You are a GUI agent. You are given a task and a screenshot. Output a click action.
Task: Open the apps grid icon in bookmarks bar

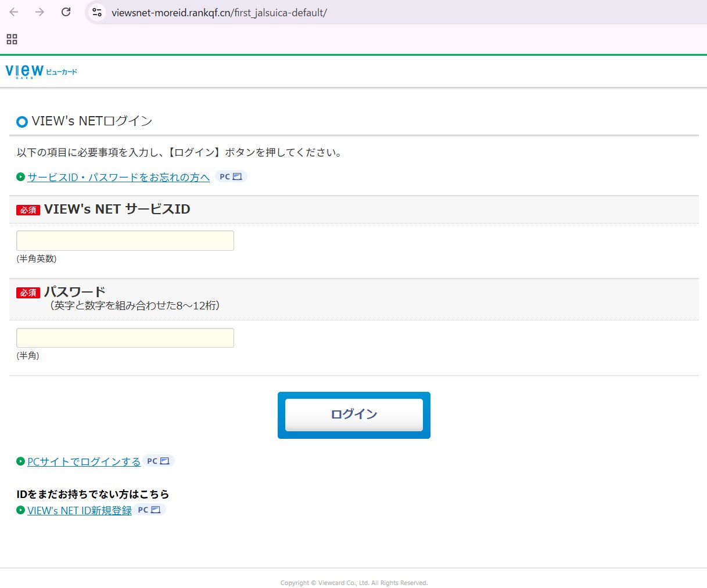12,39
